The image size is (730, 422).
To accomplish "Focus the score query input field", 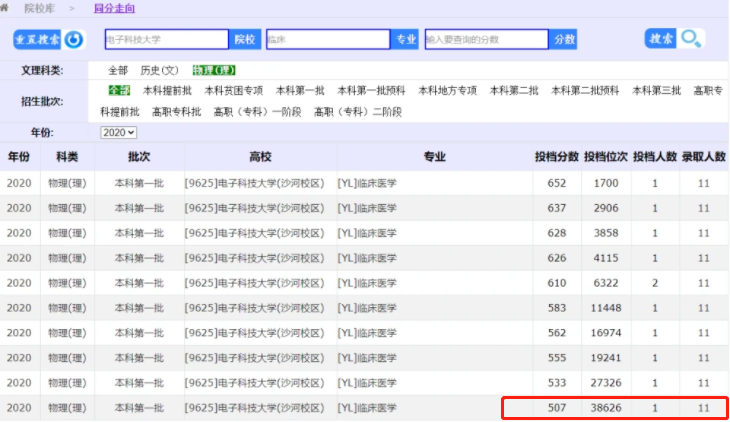I will 487,40.
